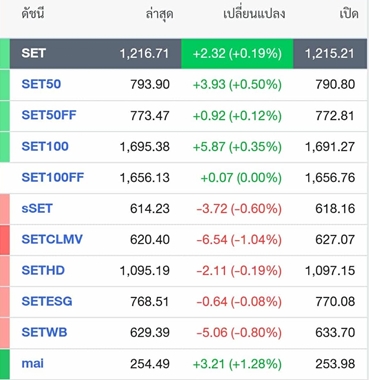Open the SET100 index link
Screen dimensions: 369x380
point(45,146)
